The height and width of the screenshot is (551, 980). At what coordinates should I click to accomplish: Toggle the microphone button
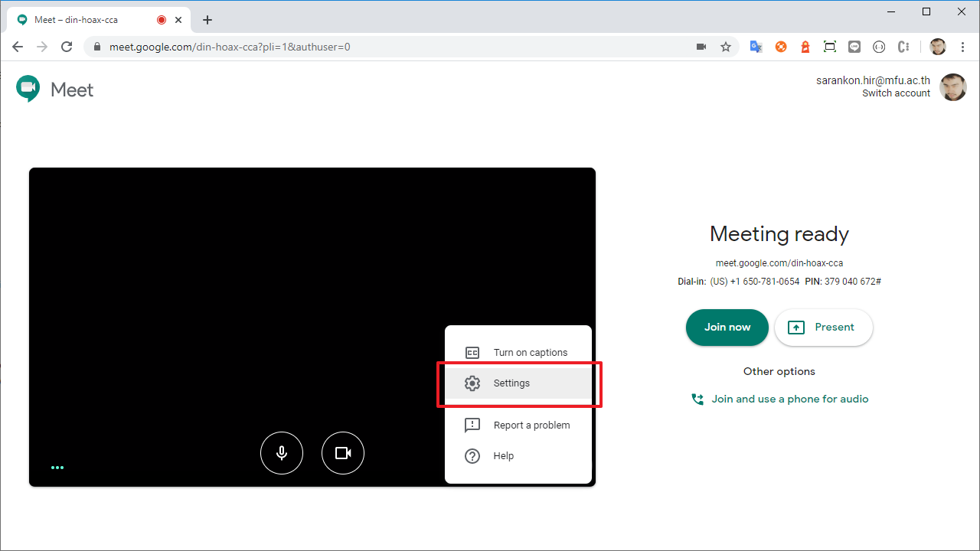(282, 453)
